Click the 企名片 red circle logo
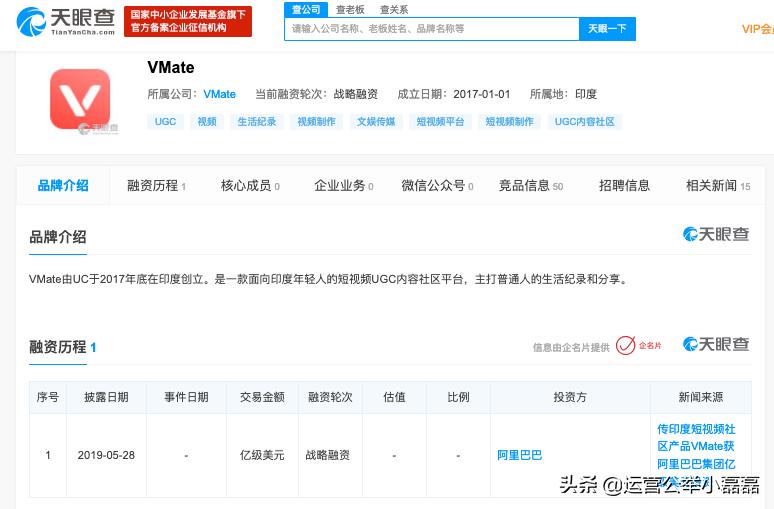 pos(625,346)
